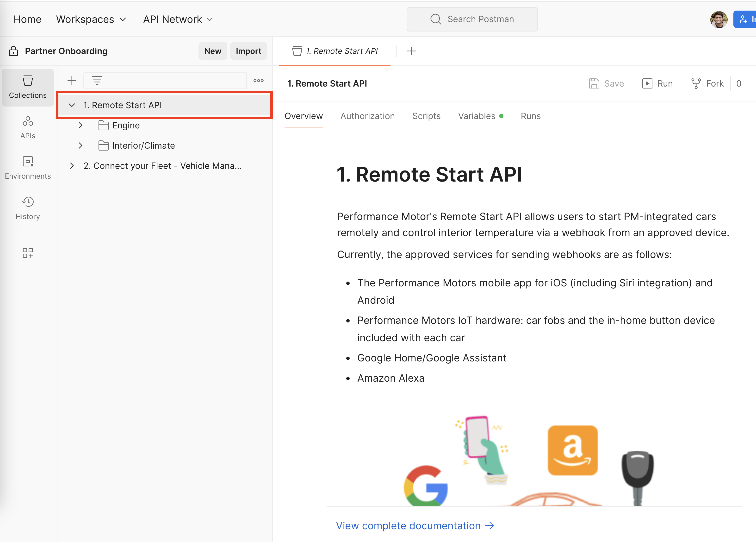Switch to the Overview tab
The width and height of the screenshot is (756, 542).
pyautogui.click(x=303, y=116)
